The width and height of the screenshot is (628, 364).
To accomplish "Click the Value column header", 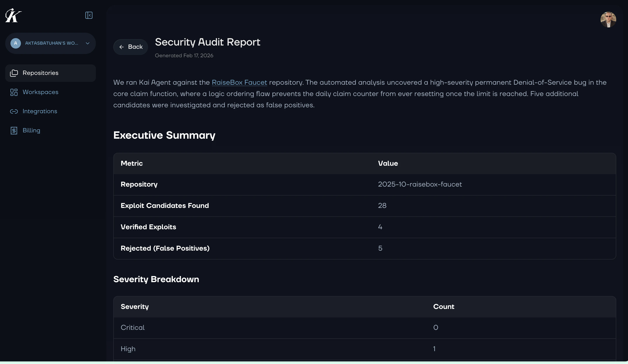I will [388, 163].
